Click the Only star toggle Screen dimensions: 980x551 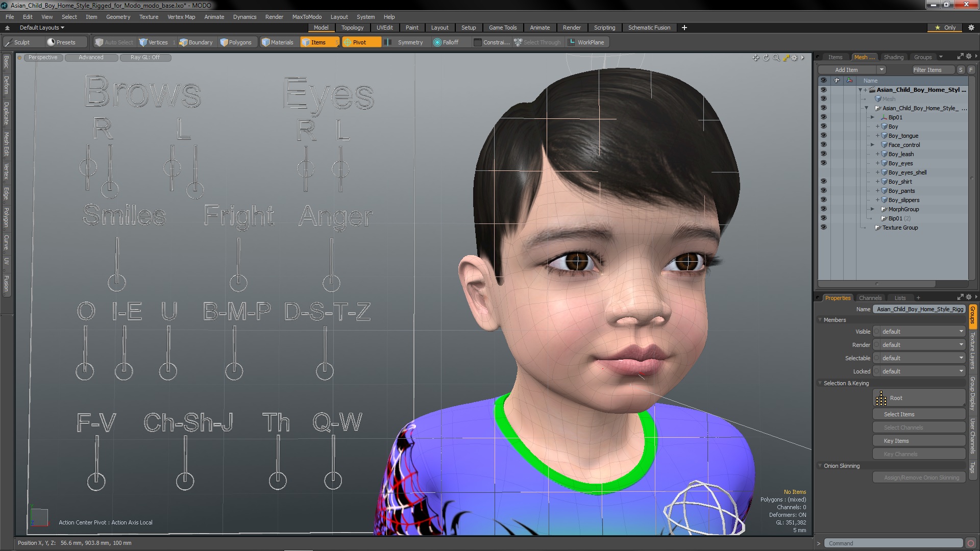click(x=945, y=28)
